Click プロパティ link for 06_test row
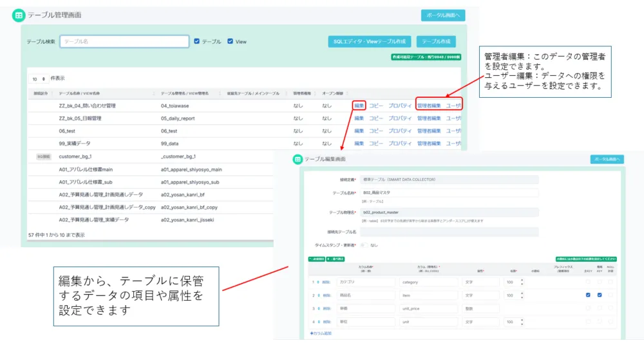Image resolution: width=644 pixels, height=345 pixels. (x=400, y=131)
